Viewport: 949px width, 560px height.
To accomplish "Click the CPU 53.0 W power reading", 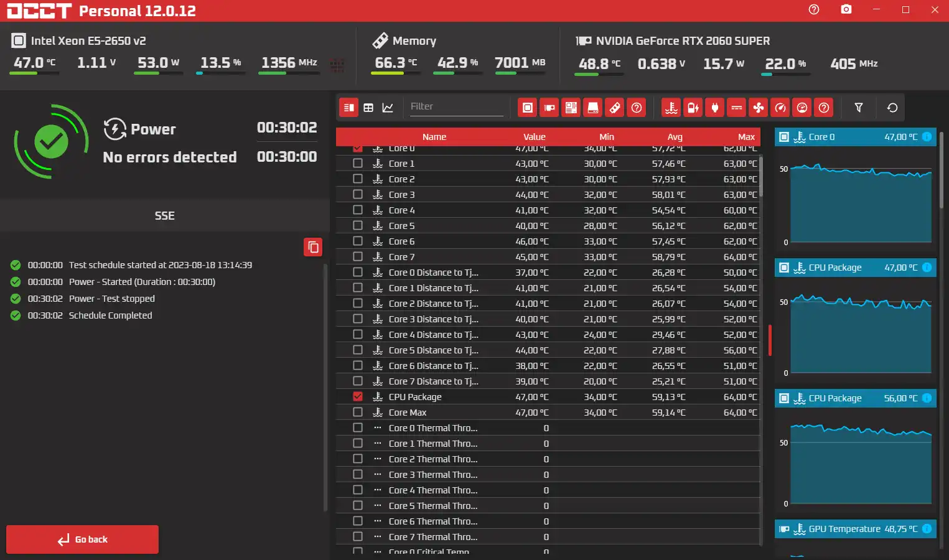I will pos(158,63).
